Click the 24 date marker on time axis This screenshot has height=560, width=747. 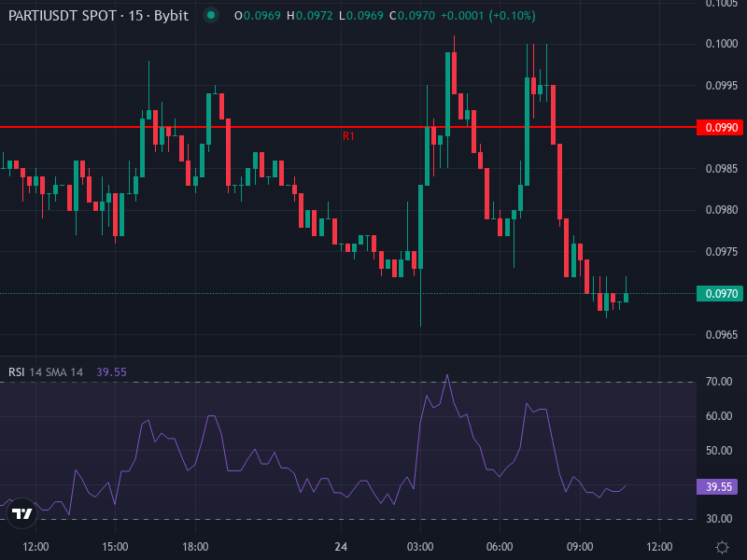(x=341, y=546)
